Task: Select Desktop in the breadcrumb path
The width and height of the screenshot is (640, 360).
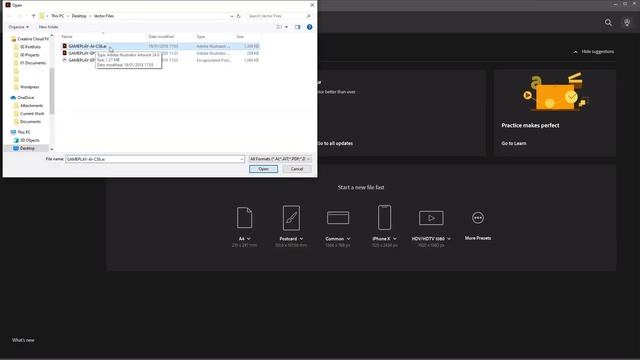Action: pos(79,16)
